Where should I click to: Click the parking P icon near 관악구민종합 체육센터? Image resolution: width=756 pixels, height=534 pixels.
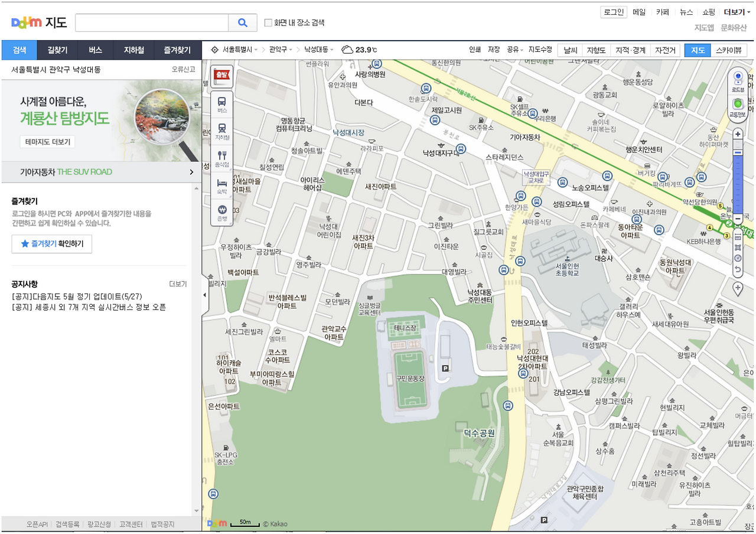(544, 520)
